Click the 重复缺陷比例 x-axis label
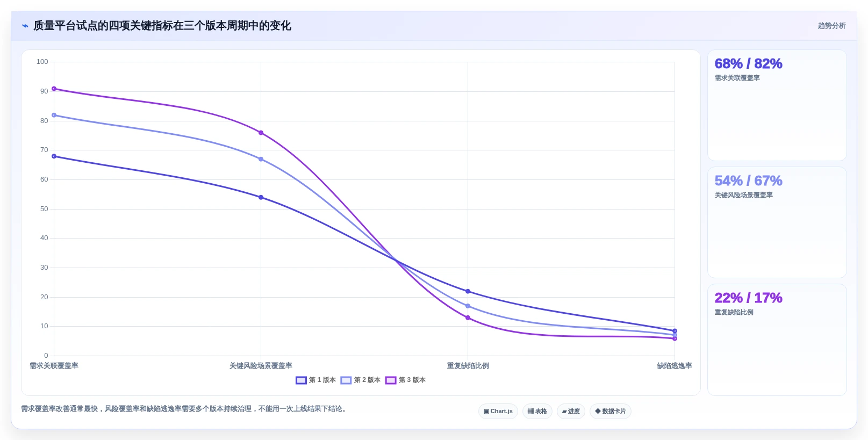This screenshot has height=440, width=868. coord(468,366)
